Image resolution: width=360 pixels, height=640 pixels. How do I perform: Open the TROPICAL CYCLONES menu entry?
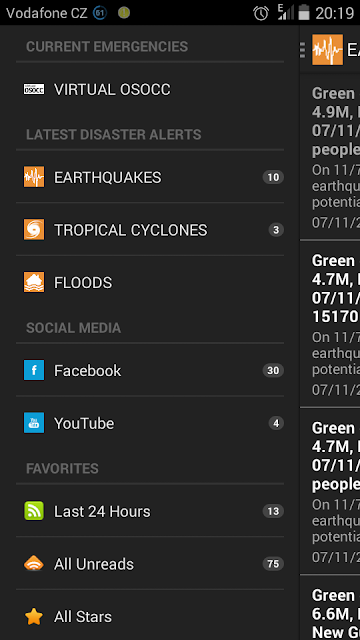click(x=150, y=230)
